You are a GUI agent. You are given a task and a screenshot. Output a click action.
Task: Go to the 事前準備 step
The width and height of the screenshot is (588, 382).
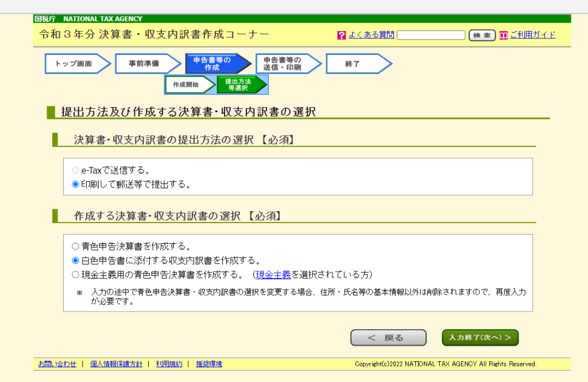(x=148, y=64)
